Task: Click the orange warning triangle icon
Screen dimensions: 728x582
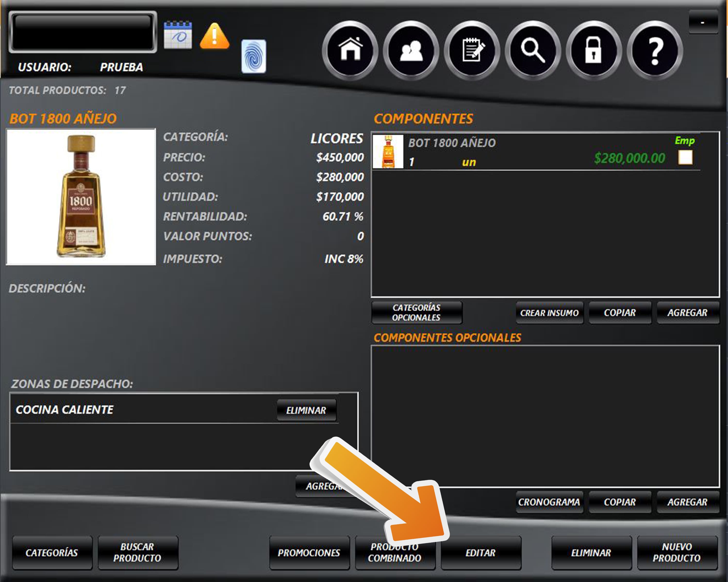Action: pos(215,36)
